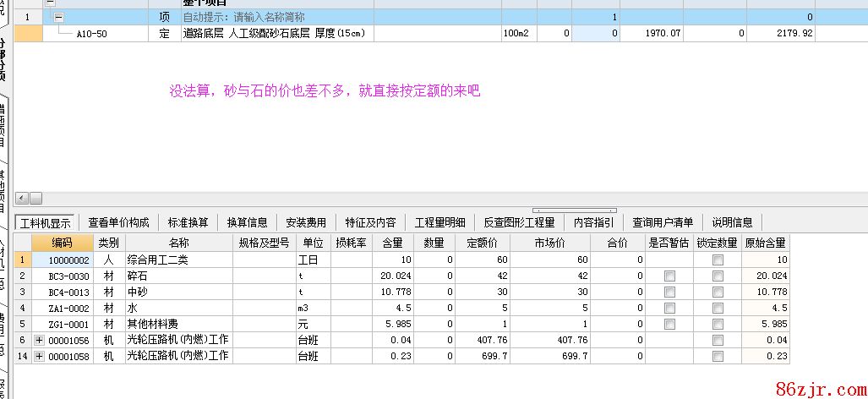Screen dimensions: 868x399
Task: Toggle 锁定数量 checkbox for 水
Action: tap(718, 308)
